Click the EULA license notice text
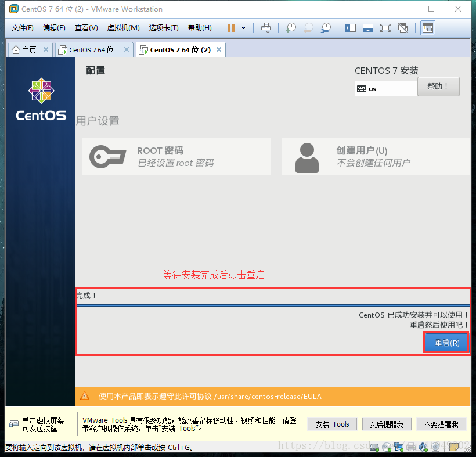Viewport: 476px width, 457px height. [x=210, y=396]
